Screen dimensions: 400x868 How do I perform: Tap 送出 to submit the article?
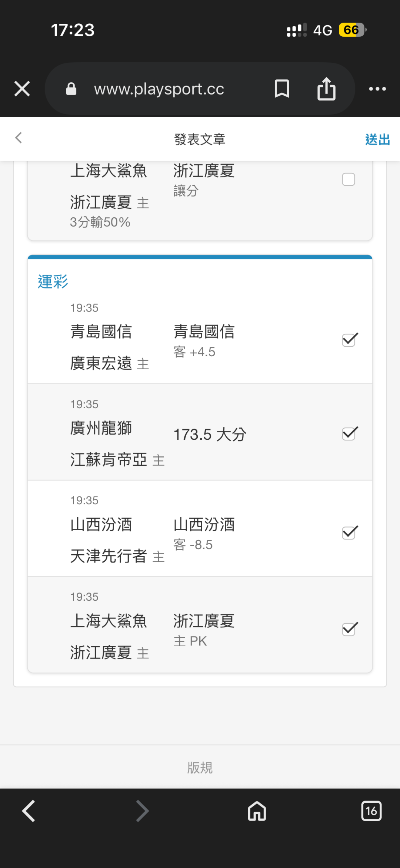tap(377, 140)
